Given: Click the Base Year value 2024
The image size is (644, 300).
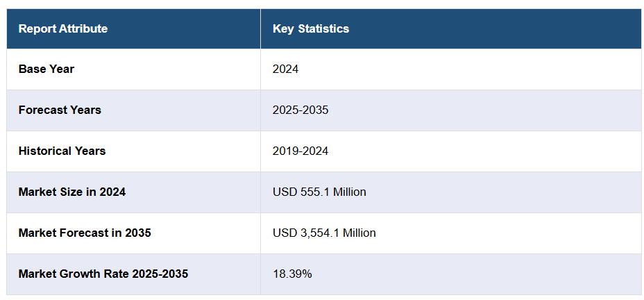Looking at the screenshot, I should [x=285, y=69].
